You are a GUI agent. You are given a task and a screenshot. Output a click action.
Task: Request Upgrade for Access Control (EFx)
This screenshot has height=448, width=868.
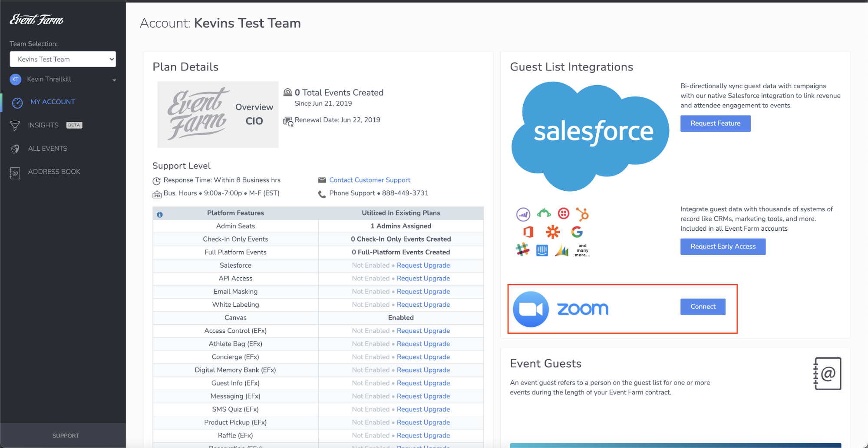423,331
